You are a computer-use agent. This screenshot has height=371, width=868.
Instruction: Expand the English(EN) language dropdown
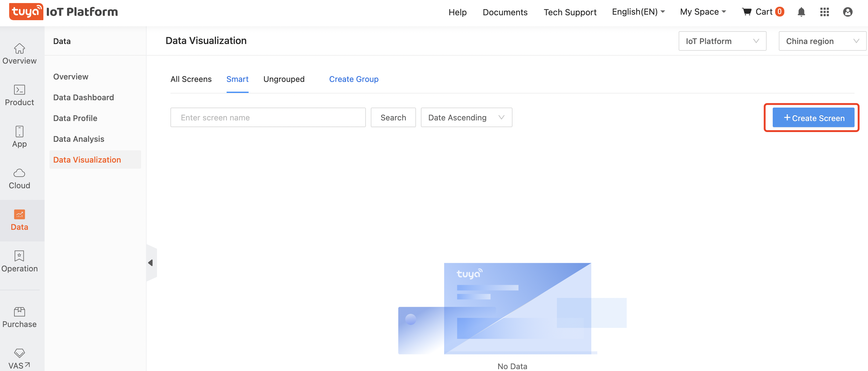(x=638, y=12)
